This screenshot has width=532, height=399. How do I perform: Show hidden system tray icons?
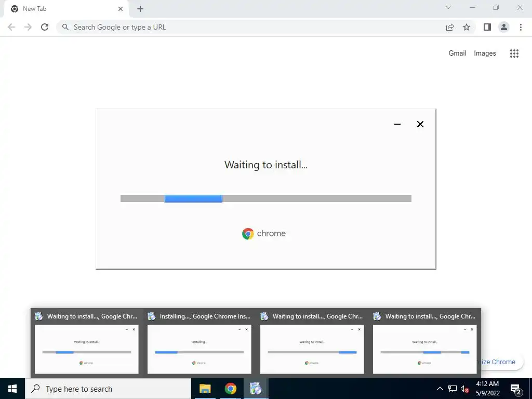coord(440,389)
